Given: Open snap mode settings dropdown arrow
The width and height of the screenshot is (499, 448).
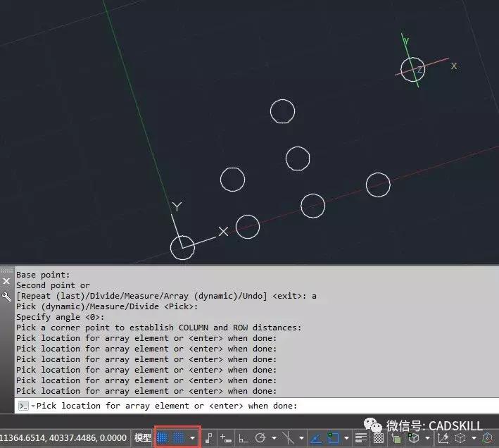Looking at the screenshot, I should pyautogui.click(x=192, y=437).
